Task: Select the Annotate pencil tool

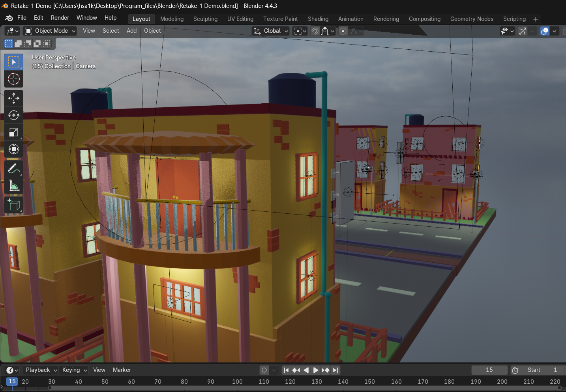Action: point(14,169)
